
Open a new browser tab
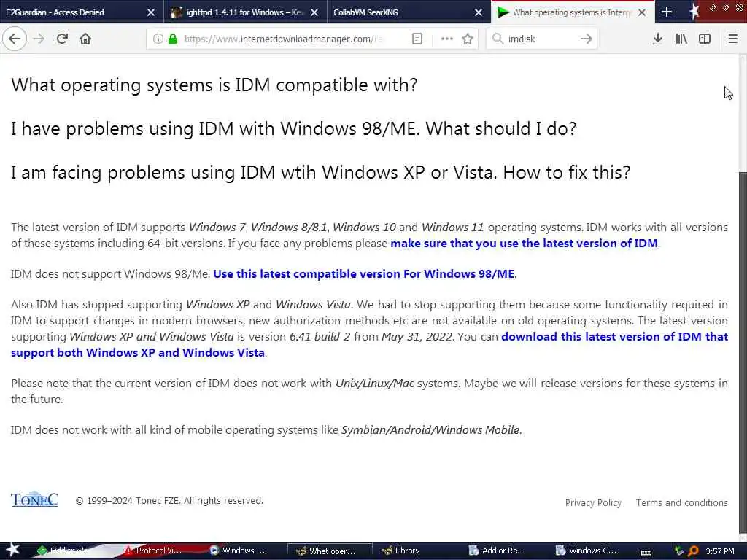tap(667, 12)
